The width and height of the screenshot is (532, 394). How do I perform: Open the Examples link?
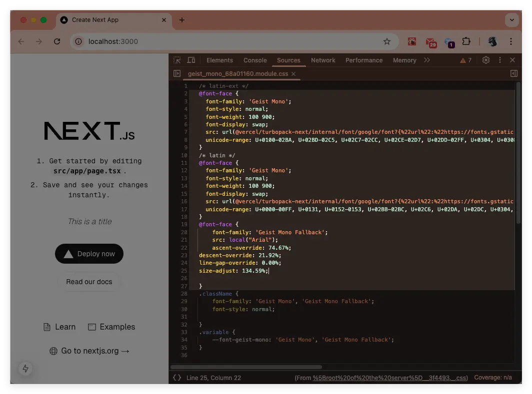111,327
